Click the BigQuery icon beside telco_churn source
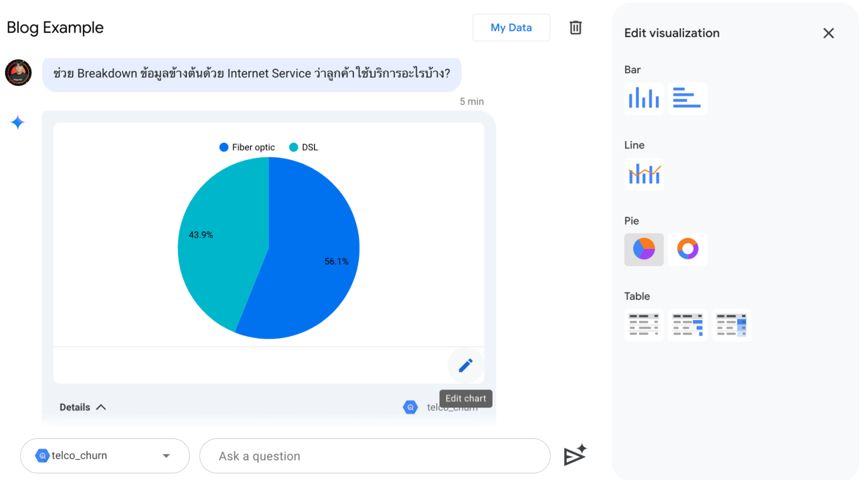 pos(410,407)
